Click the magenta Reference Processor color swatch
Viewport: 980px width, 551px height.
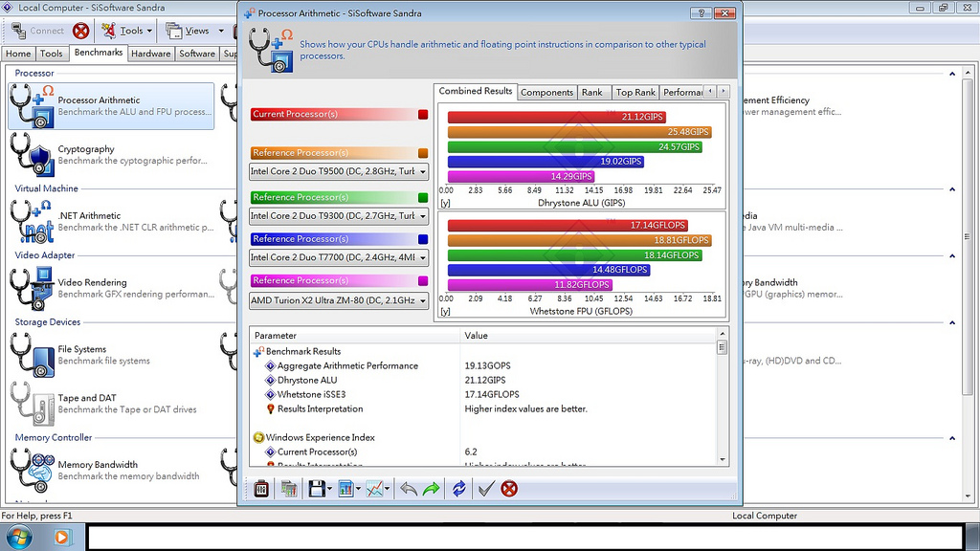click(423, 281)
